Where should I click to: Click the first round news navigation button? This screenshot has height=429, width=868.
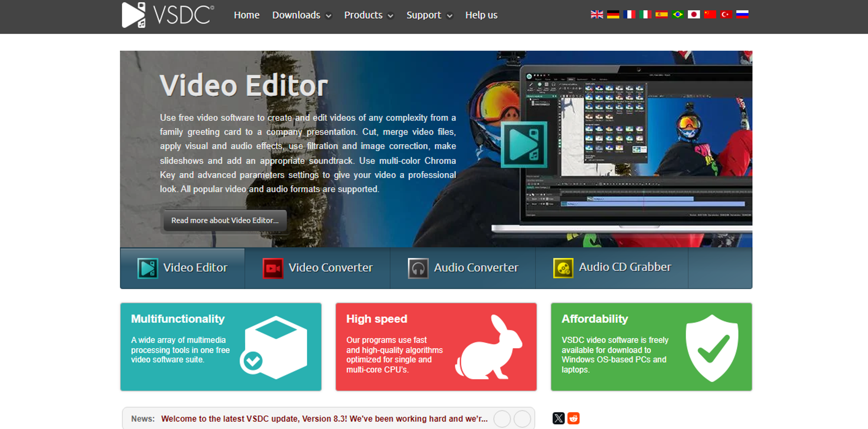[502, 419]
